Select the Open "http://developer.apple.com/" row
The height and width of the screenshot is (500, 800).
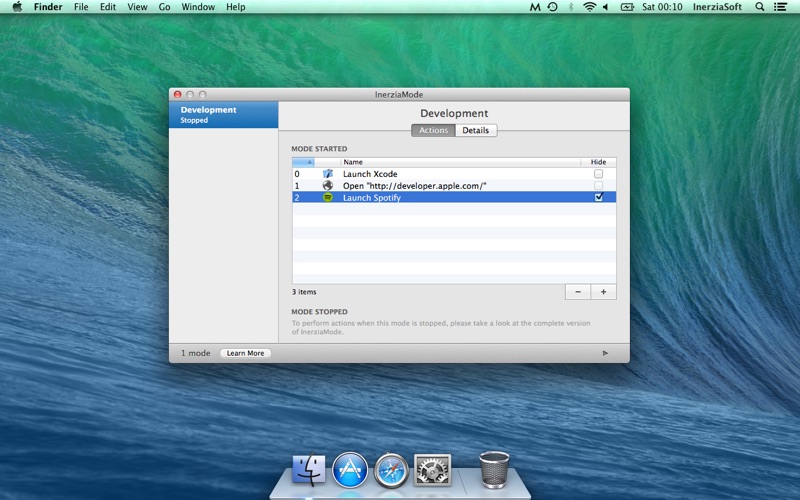click(454, 186)
